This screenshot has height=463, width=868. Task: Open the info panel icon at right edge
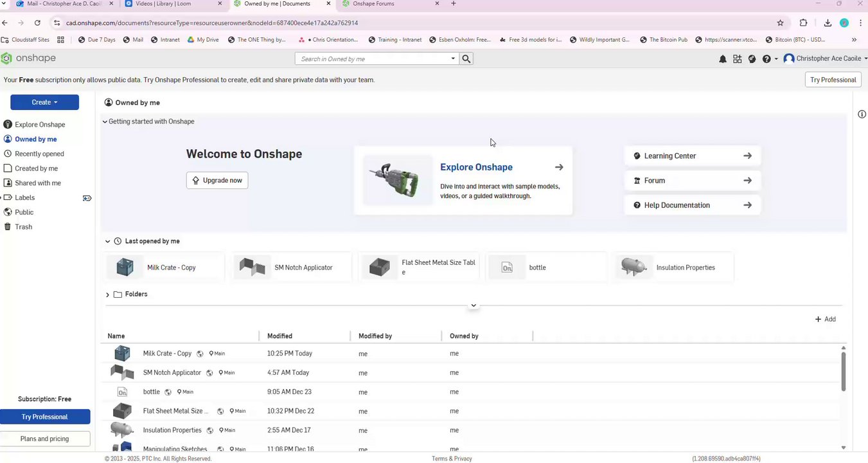click(862, 114)
